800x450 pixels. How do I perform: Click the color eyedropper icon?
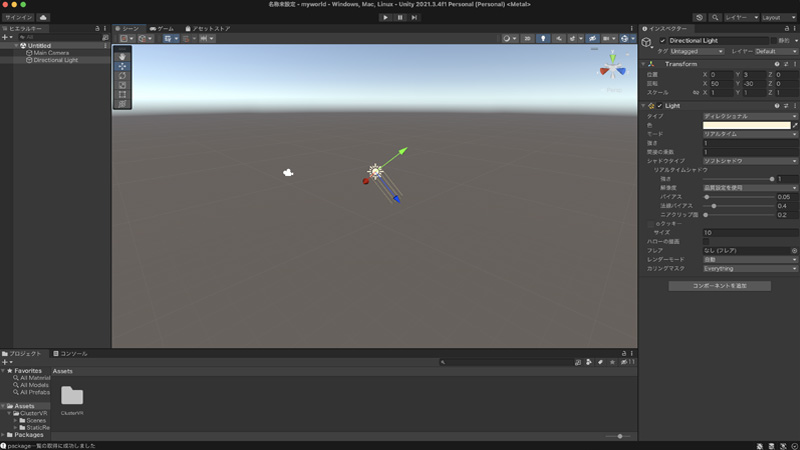795,125
